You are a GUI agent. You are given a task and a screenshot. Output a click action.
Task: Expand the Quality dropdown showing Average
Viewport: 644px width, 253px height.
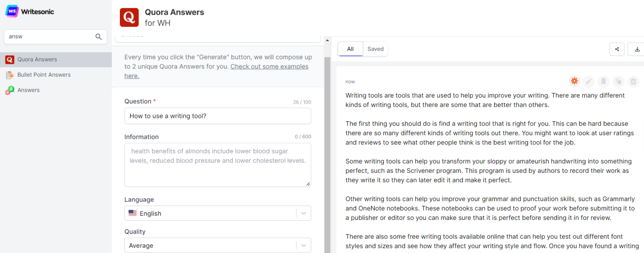303,245
